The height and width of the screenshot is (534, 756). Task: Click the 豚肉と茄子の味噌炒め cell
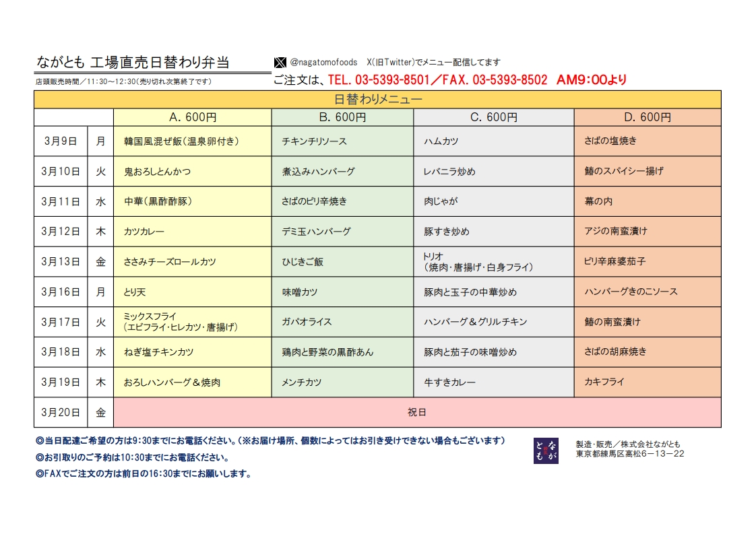pyautogui.click(x=494, y=352)
